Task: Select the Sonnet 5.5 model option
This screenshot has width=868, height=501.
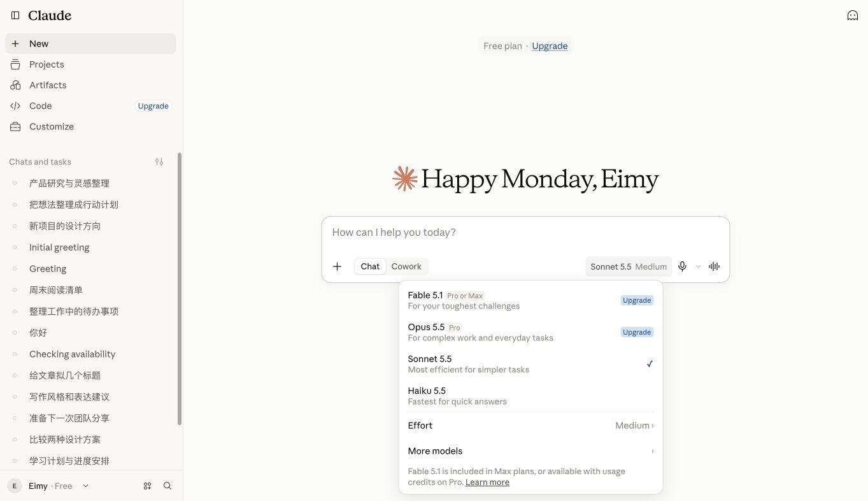Action: click(530, 364)
